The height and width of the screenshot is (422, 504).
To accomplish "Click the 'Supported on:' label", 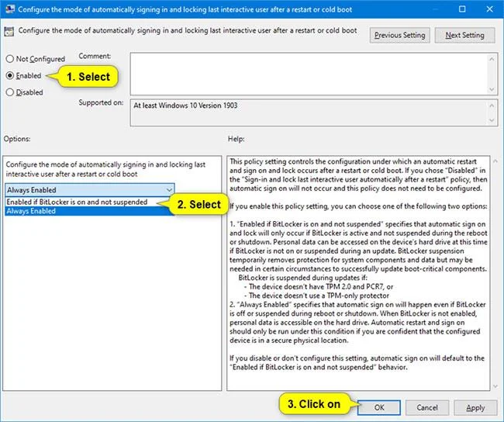I will (x=101, y=102).
